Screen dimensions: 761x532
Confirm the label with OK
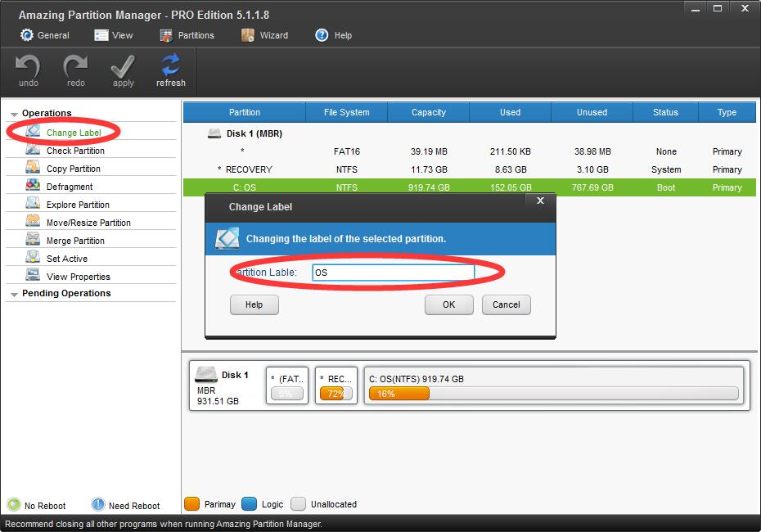pos(449,304)
